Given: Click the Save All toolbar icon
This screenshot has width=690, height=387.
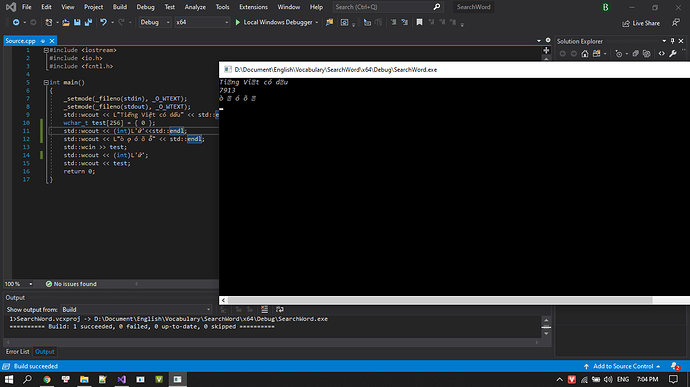Looking at the screenshot, I should click(x=88, y=22).
